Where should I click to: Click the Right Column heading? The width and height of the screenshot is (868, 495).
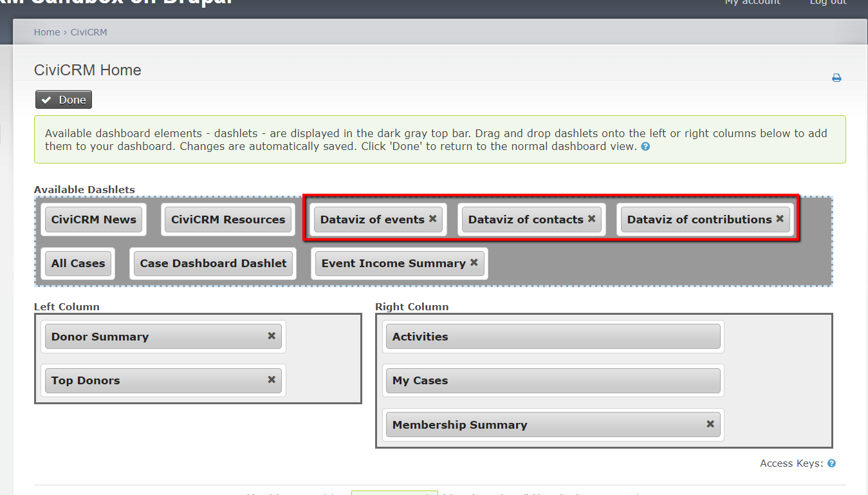(412, 306)
